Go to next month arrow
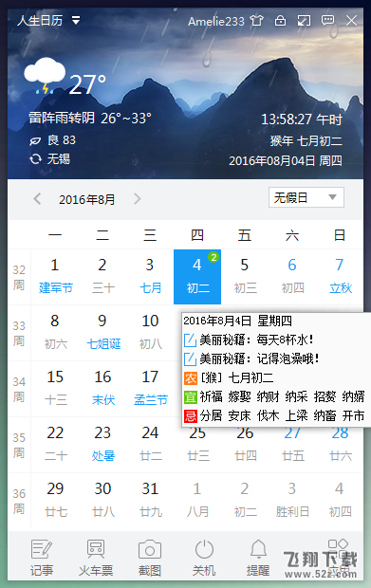Image resolution: width=371 pixels, height=588 pixels. [138, 198]
